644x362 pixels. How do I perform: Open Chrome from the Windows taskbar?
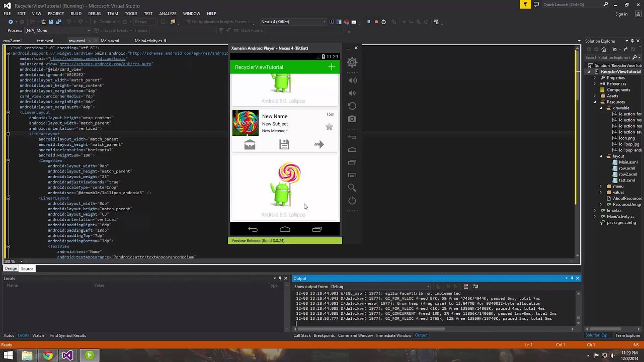(x=47, y=355)
